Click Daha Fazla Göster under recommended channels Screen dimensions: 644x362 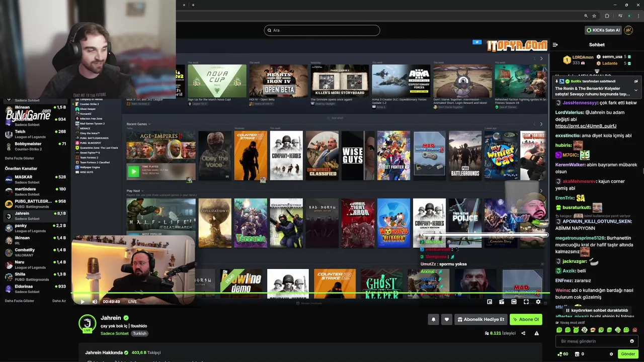click(x=20, y=301)
